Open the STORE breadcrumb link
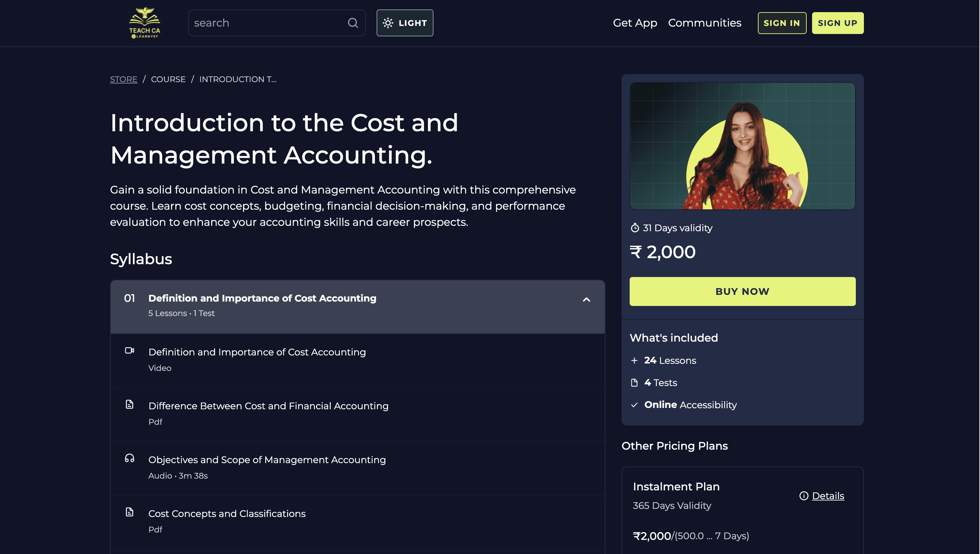 (123, 79)
